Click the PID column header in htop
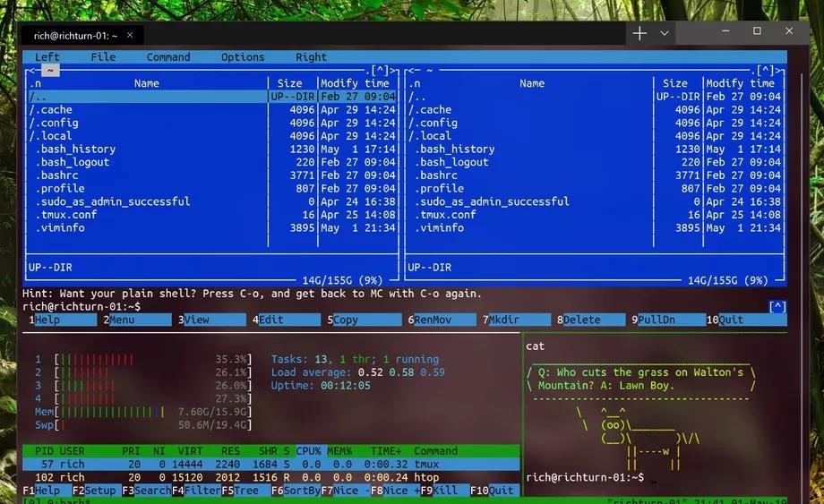The image size is (824, 504). (44, 451)
